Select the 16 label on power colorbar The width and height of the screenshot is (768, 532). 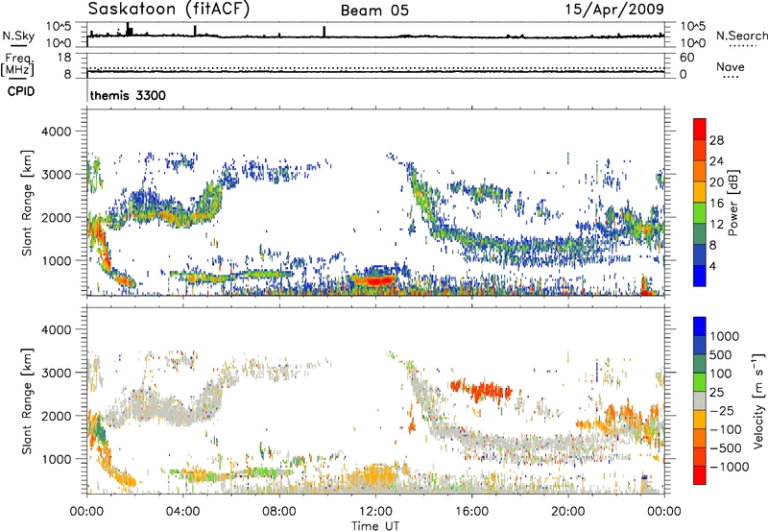click(x=716, y=204)
